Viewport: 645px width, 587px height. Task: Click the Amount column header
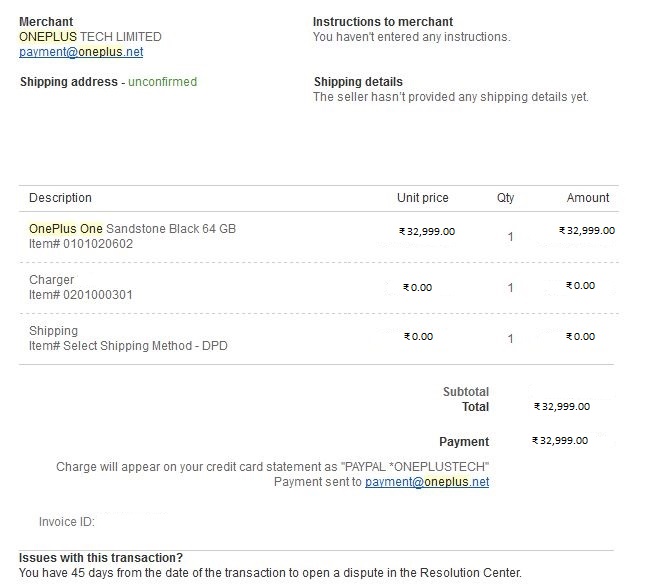tap(588, 198)
